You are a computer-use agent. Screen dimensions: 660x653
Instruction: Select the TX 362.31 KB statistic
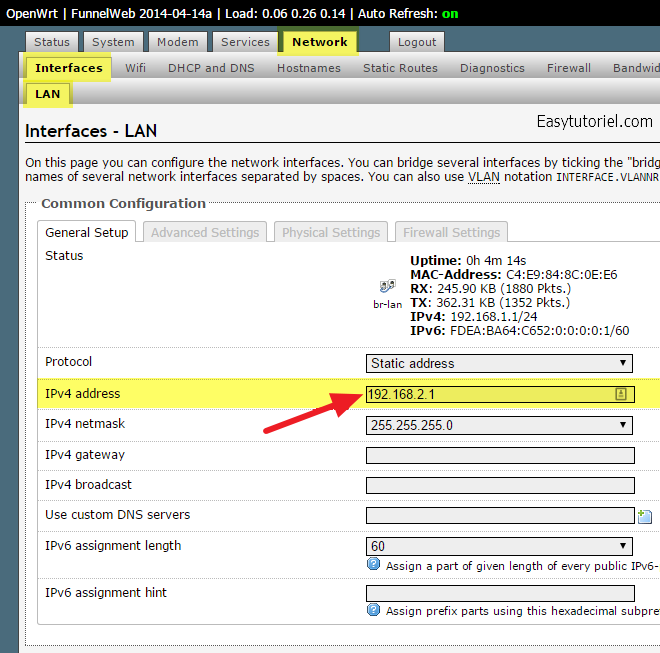tap(490, 303)
